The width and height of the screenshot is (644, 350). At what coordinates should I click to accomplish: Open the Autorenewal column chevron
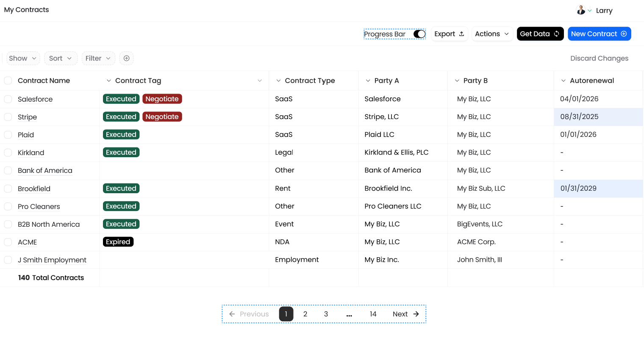tap(563, 81)
